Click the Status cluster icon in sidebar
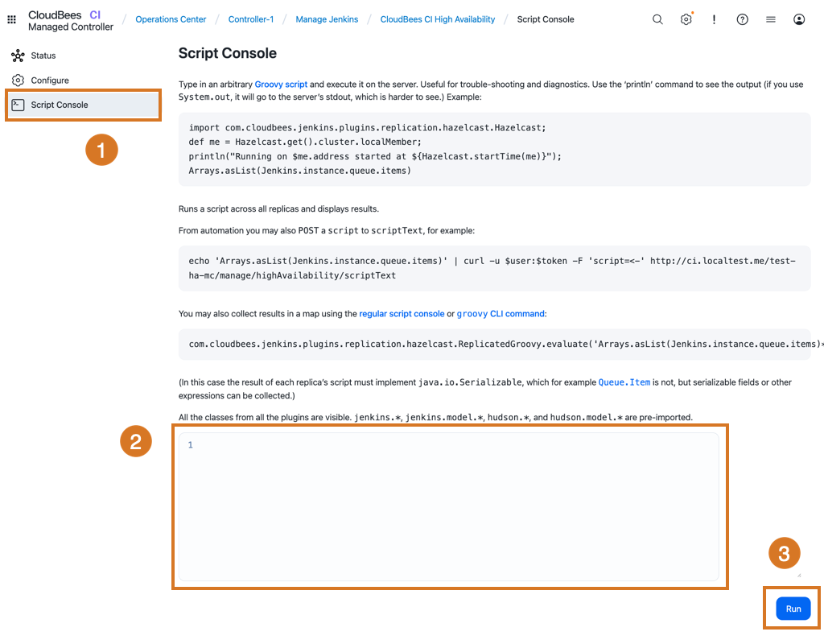This screenshot has height=644, width=824. (x=18, y=56)
